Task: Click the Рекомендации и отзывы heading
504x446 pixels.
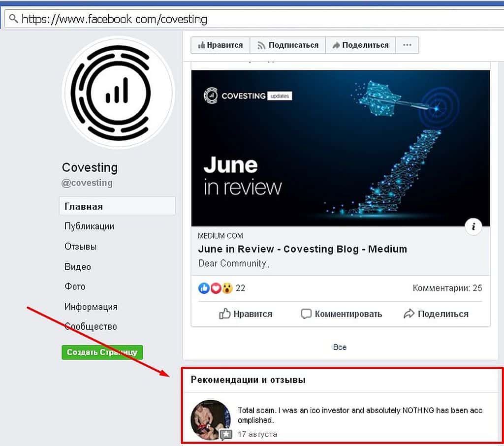Action: (248, 380)
